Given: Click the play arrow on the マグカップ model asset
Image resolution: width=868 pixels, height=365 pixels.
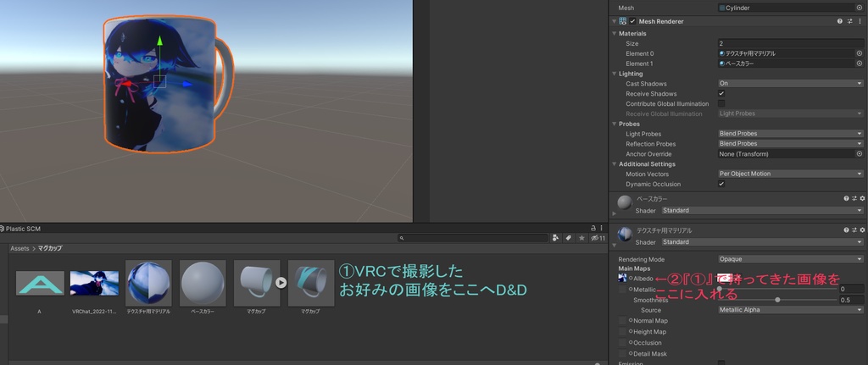Looking at the screenshot, I should coord(281,283).
